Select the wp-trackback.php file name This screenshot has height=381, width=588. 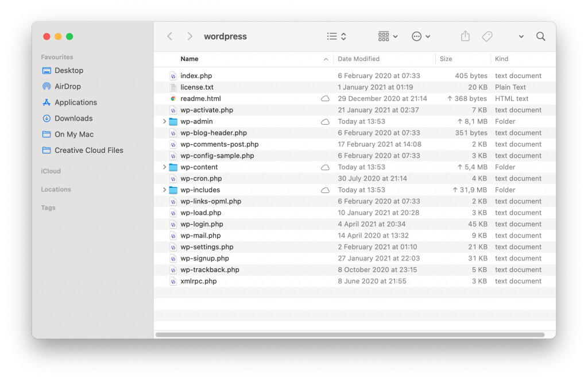pyautogui.click(x=210, y=270)
